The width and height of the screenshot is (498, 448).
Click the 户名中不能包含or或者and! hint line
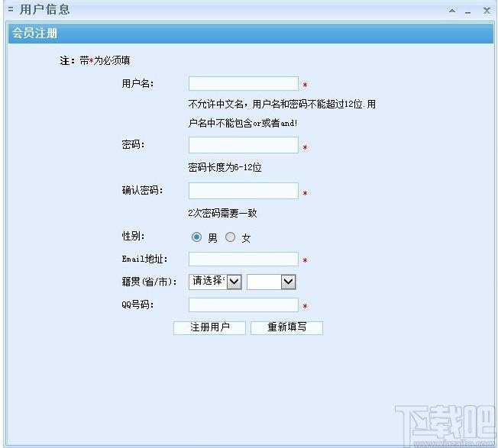[x=243, y=123]
